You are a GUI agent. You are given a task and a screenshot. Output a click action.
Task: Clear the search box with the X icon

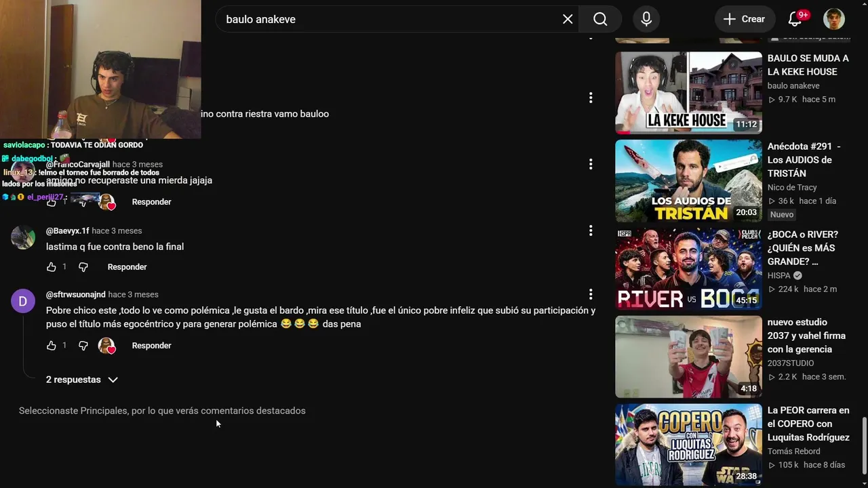pos(568,19)
